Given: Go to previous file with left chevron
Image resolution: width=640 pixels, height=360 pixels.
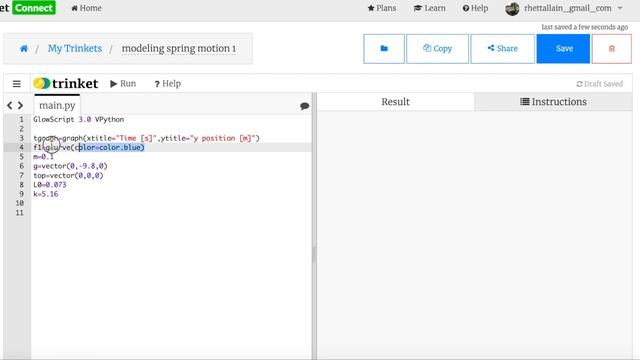Looking at the screenshot, I should (10, 106).
